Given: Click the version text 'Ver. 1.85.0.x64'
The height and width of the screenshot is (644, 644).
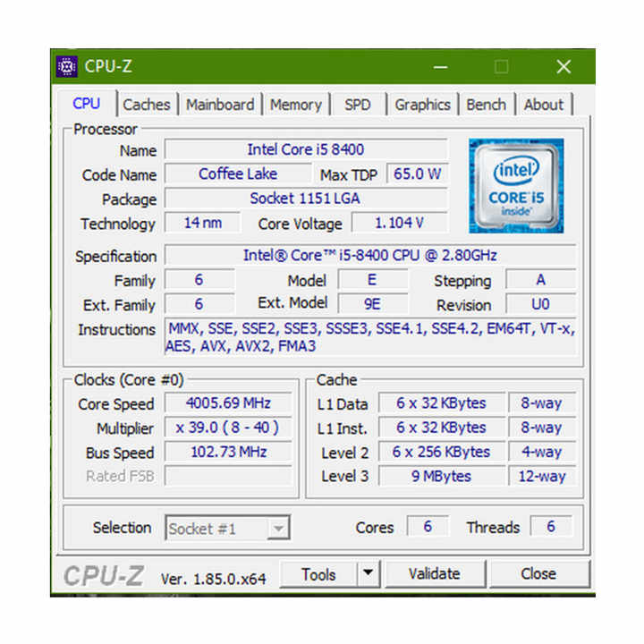Looking at the screenshot, I should click(x=213, y=579).
